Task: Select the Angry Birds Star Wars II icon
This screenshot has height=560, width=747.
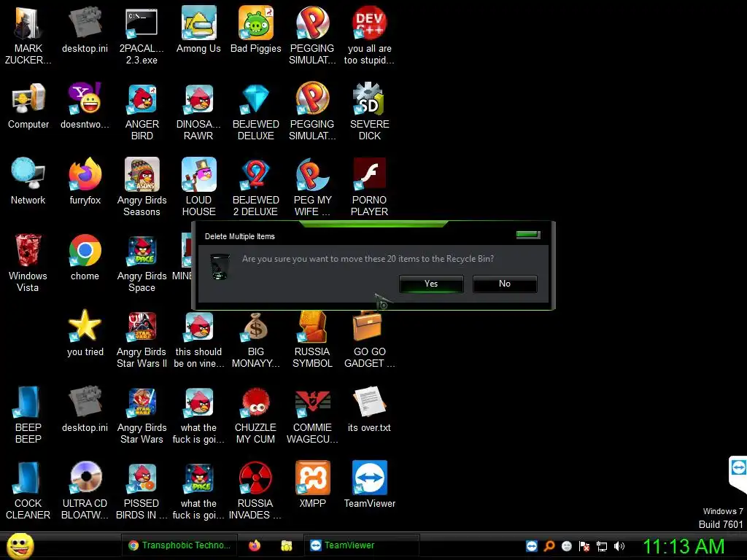Action: (x=142, y=339)
